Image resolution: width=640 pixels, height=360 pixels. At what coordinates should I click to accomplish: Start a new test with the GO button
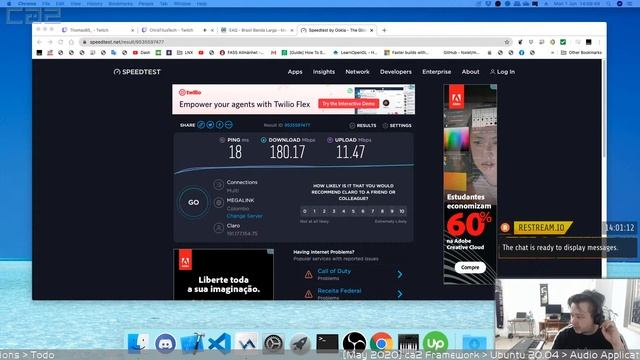click(193, 202)
